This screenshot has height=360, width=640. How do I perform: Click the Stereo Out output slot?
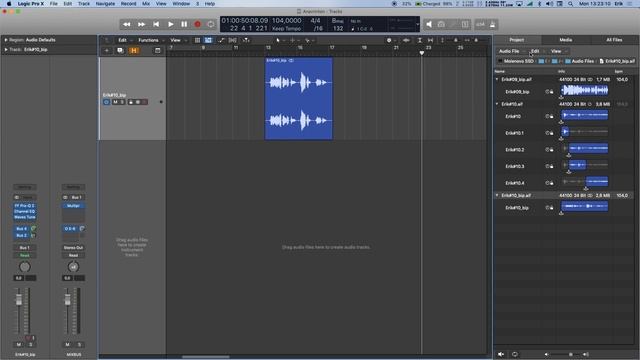point(73,248)
